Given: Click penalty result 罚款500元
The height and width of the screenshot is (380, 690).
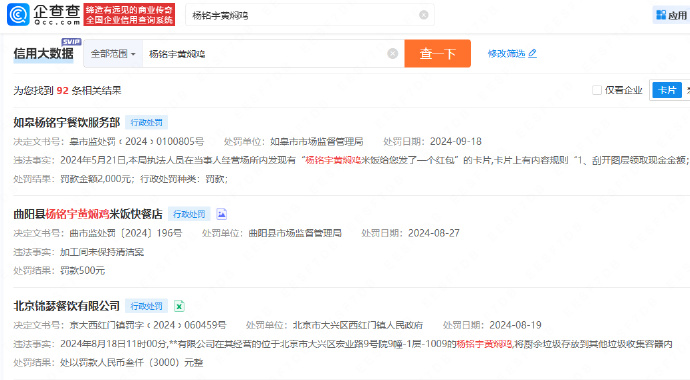Looking at the screenshot, I should (x=83, y=270).
